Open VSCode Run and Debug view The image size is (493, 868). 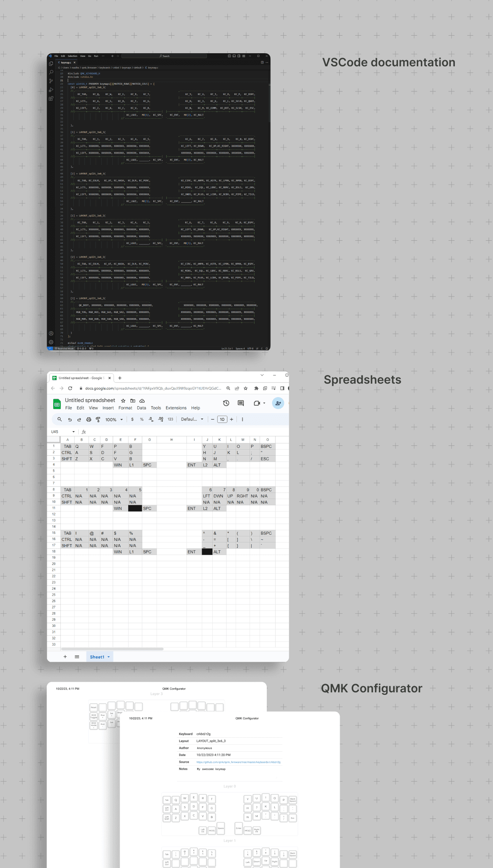click(x=51, y=90)
